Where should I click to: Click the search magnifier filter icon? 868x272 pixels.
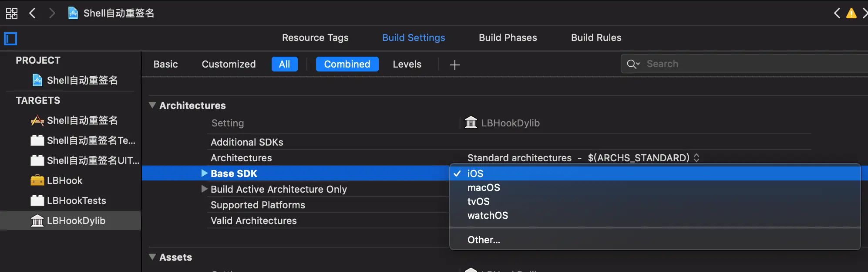pyautogui.click(x=633, y=64)
